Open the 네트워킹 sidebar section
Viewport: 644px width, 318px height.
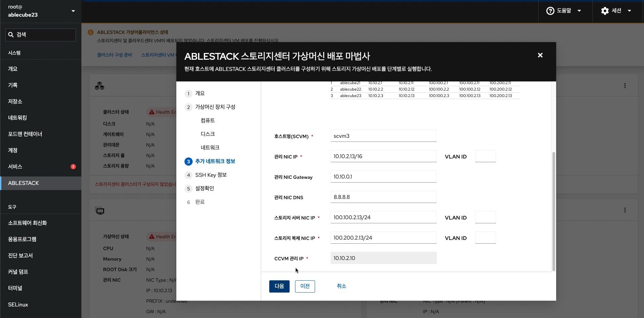point(18,118)
